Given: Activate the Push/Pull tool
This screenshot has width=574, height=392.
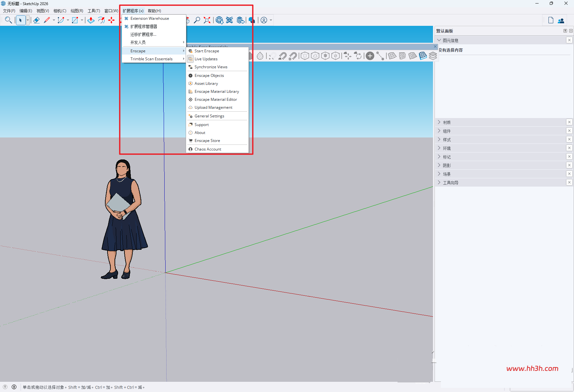Looking at the screenshot, I should click(91, 20).
